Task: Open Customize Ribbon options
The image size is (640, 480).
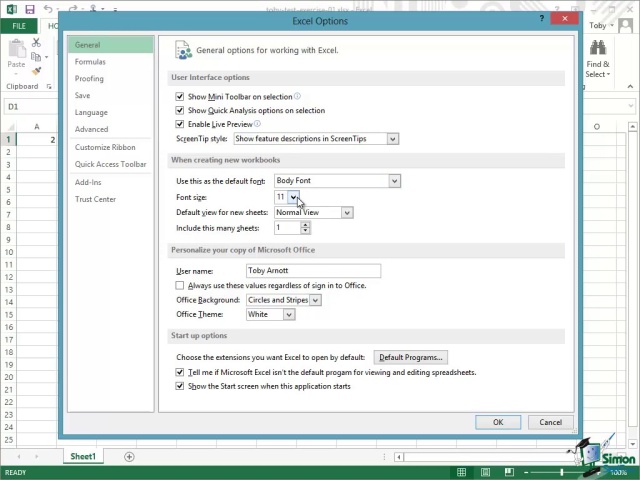Action: [x=111, y=147]
